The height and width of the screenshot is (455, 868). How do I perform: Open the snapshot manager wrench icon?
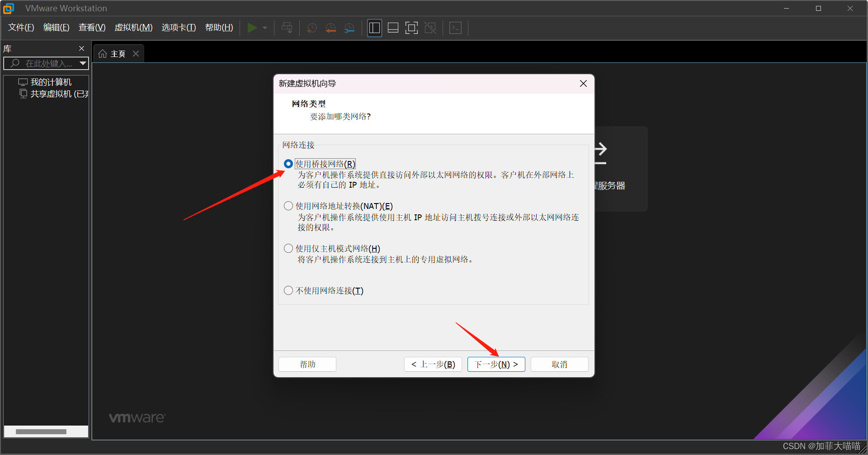pos(349,28)
